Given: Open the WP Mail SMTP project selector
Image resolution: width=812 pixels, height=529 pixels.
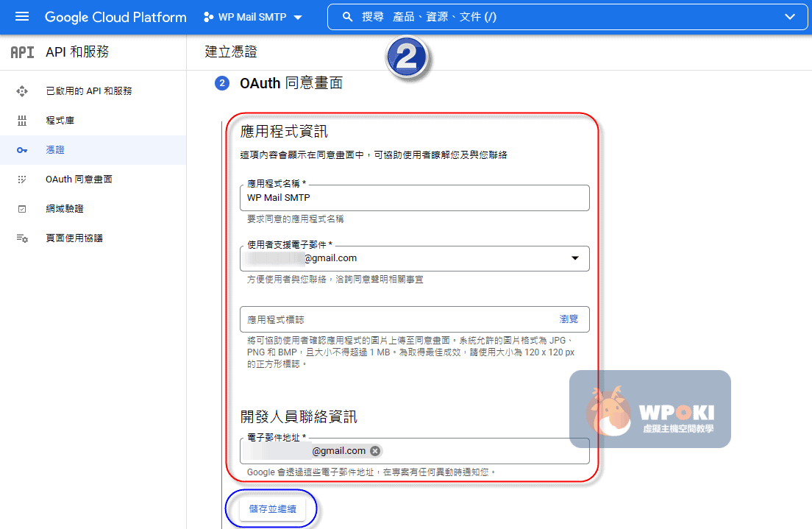Looking at the screenshot, I should (252, 17).
